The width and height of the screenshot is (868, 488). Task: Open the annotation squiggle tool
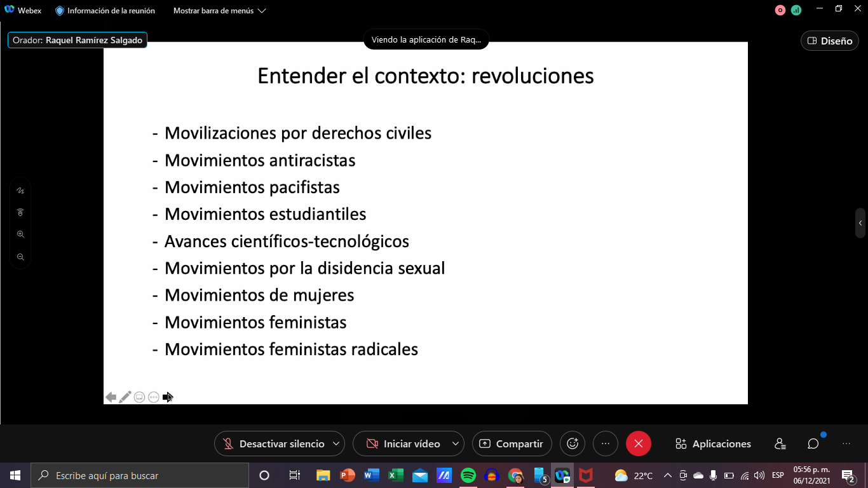(x=20, y=191)
